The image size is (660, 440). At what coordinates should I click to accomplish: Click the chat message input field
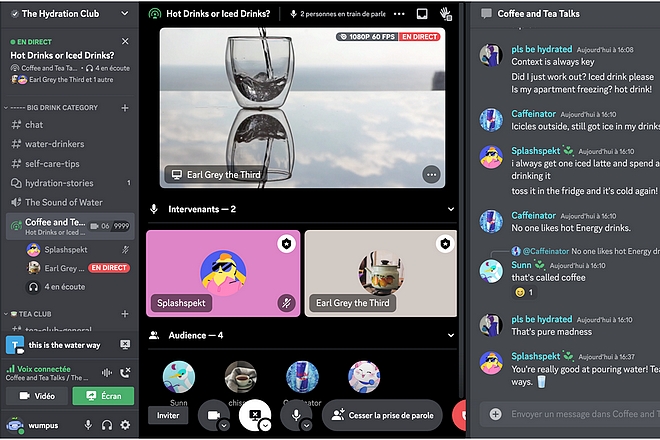570,413
